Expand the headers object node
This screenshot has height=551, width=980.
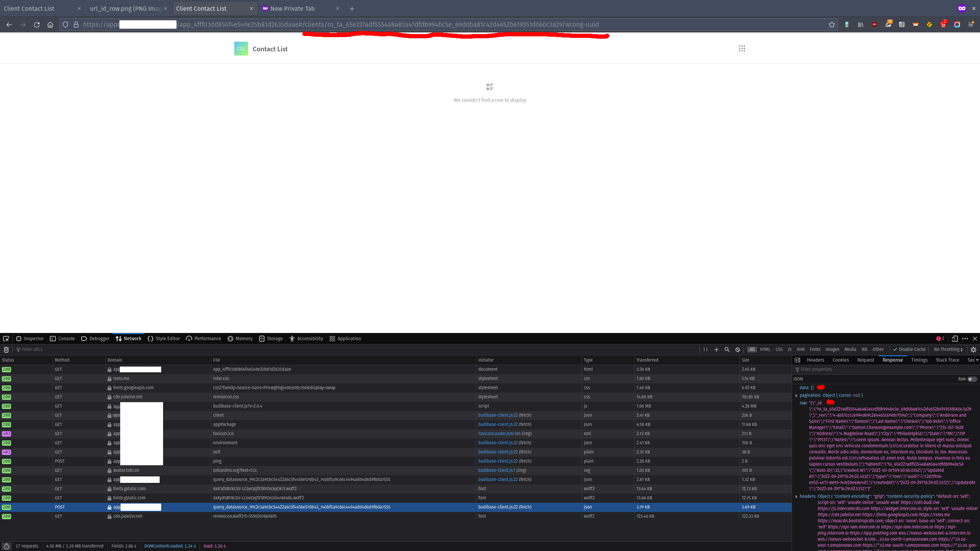(797, 496)
